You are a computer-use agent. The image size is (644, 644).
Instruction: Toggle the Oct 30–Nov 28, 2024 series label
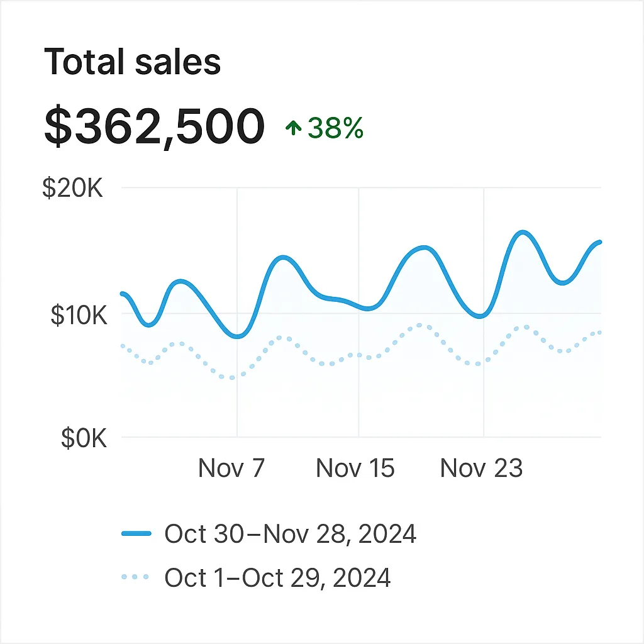click(290, 534)
